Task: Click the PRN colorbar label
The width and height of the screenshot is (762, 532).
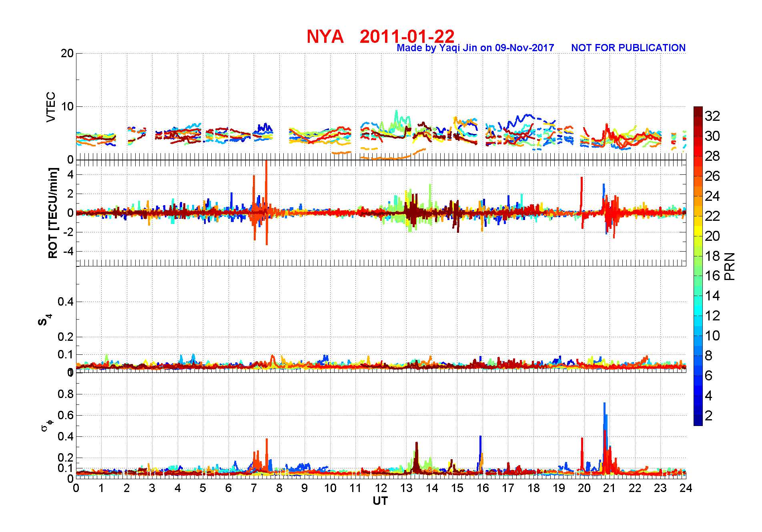Action: pos(730,266)
